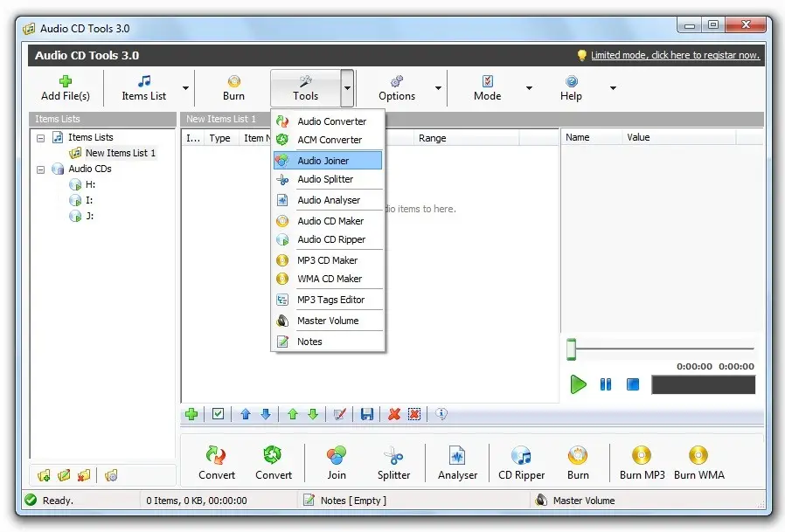Click the blue Stop playback button
Viewport: 785px width, 532px height.
(633, 384)
